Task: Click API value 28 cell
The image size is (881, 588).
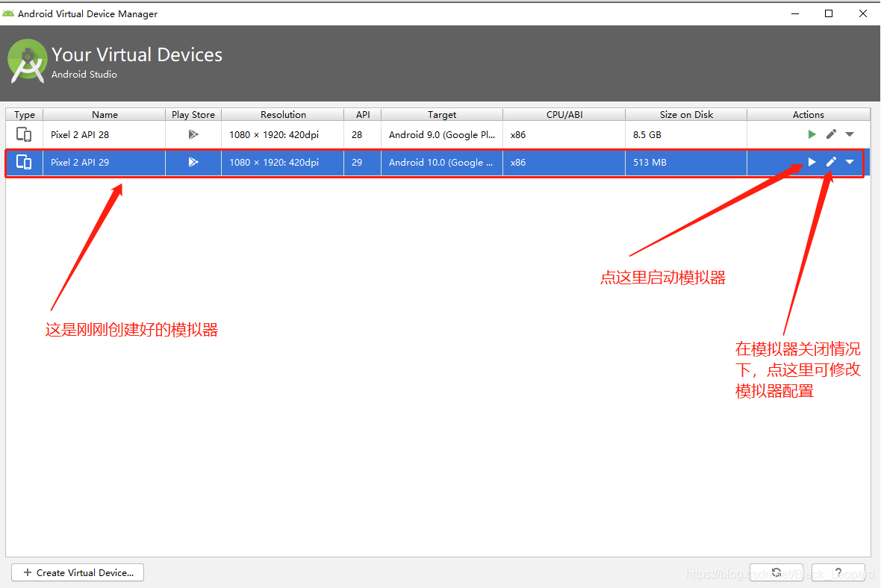Action: (362, 134)
